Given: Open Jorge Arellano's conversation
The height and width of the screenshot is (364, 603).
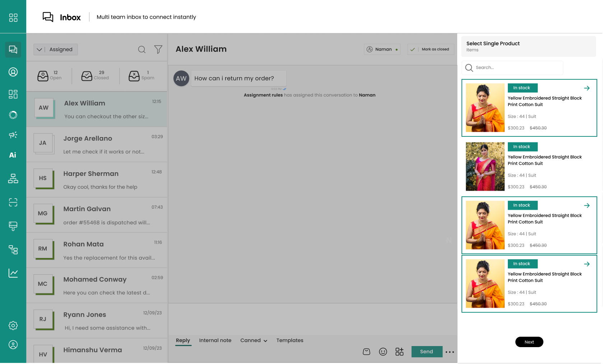Looking at the screenshot, I should click(97, 144).
